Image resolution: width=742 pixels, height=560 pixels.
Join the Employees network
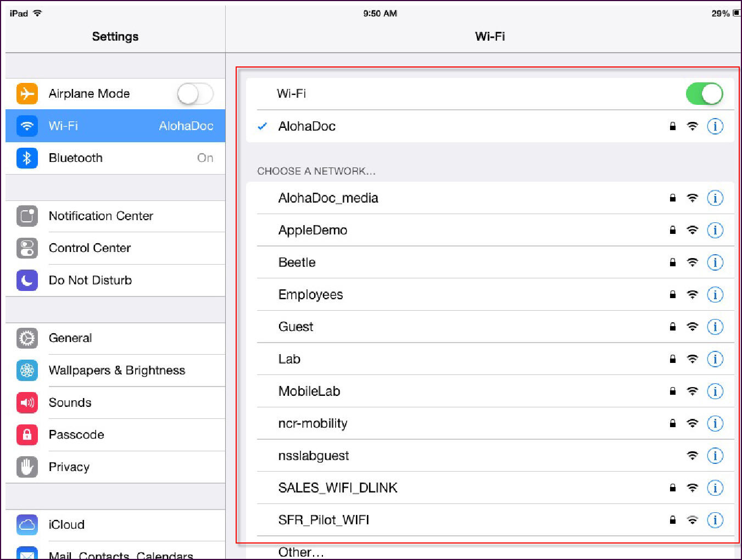[x=490, y=295]
